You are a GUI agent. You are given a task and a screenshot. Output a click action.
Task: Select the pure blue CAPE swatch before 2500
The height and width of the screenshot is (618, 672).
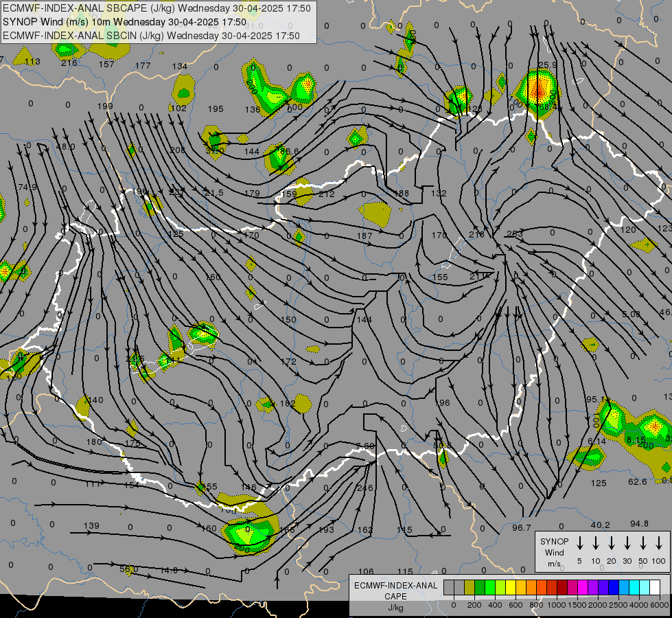tap(613, 588)
